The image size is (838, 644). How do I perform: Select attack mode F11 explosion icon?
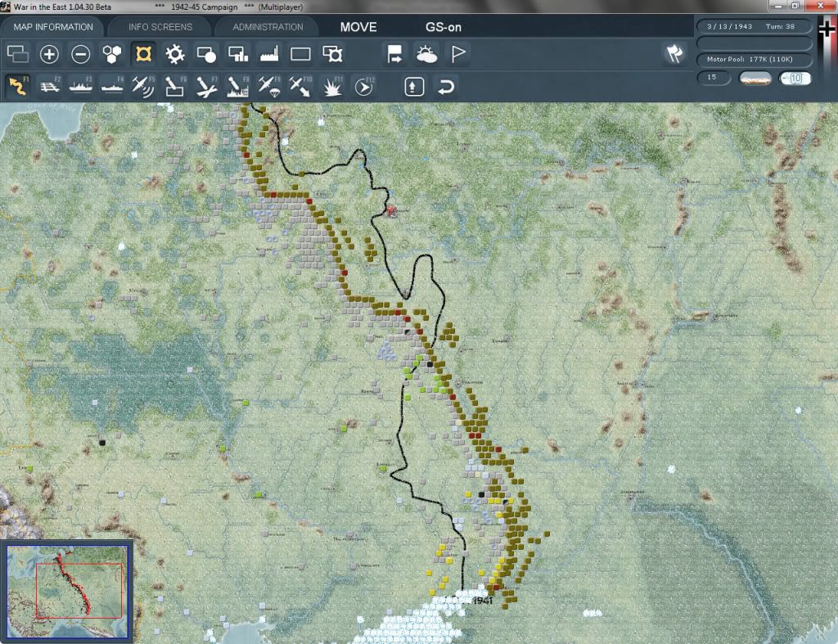(332, 86)
